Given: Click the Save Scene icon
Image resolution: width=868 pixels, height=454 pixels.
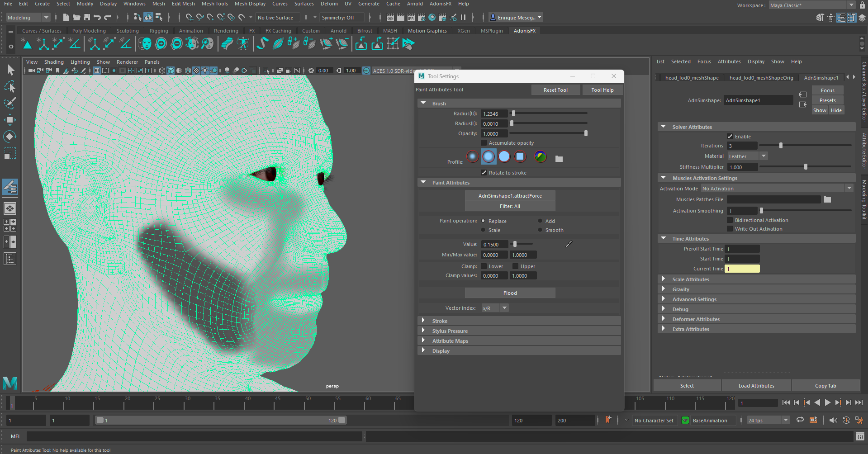Looking at the screenshot, I should 87,17.
